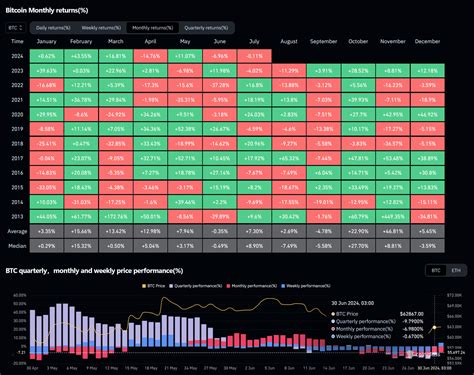Select the ETH toggle in chart
Viewport: 474px width, 375px height.
456,270
